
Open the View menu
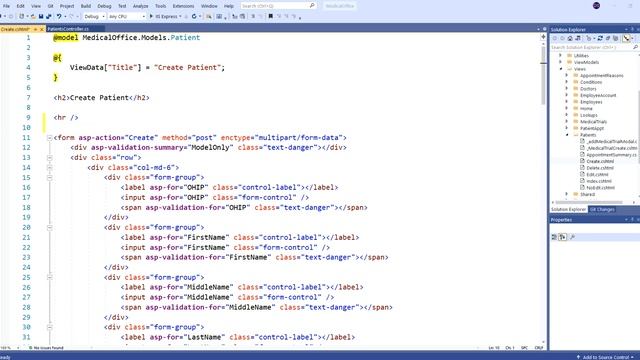click(x=36, y=6)
